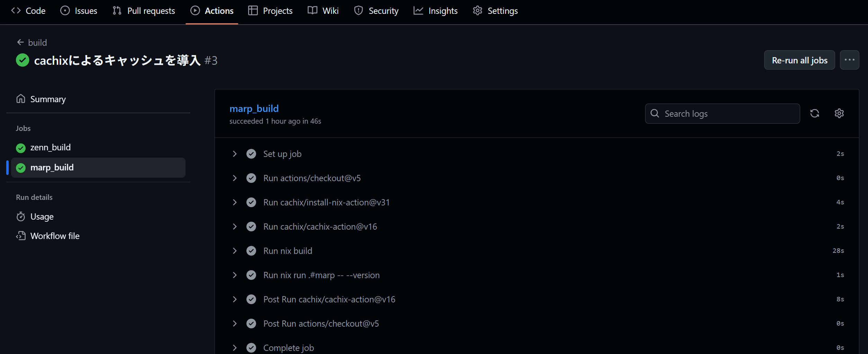Open the more options ellipsis menu
This screenshot has width=868, height=354.
click(x=849, y=60)
